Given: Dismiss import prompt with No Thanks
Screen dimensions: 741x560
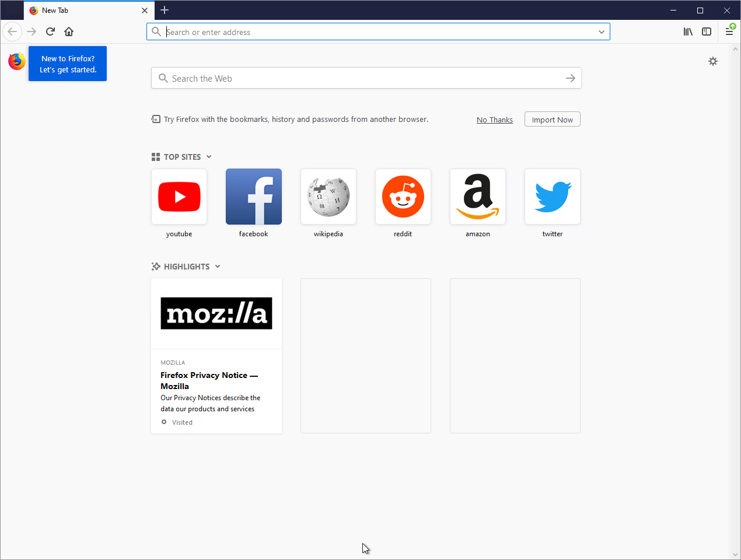Looking at the screenshot, I should 494,119.
